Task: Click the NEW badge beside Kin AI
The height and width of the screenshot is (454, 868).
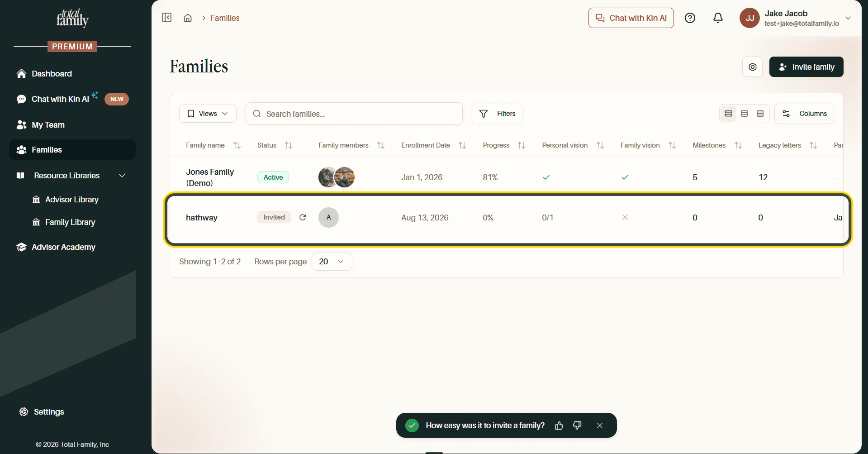Action: tap(117, 99)
